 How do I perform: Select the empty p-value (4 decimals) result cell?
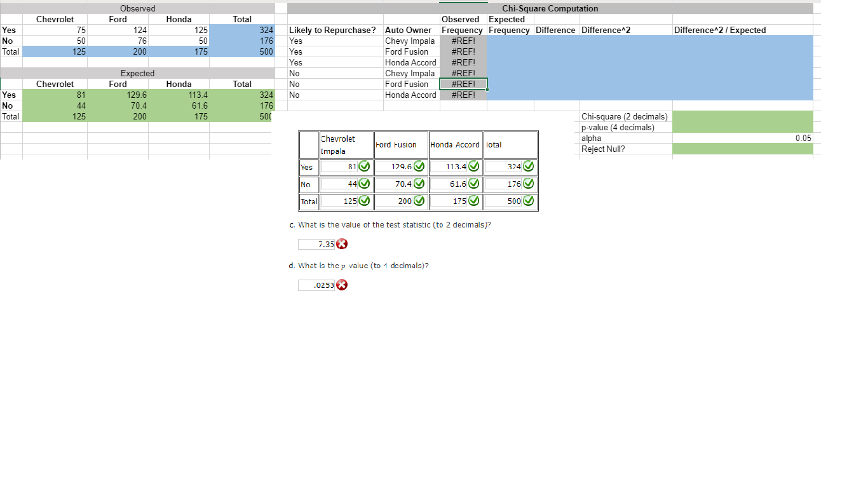742,127
